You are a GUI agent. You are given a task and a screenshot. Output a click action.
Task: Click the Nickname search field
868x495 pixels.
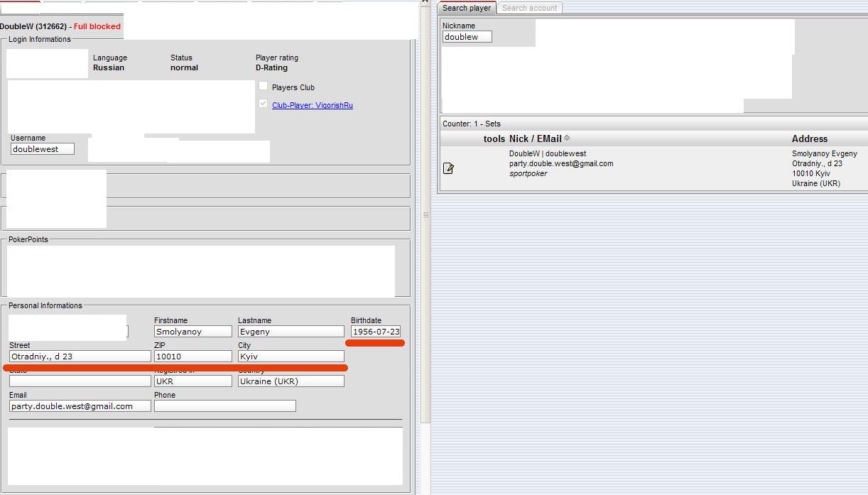[x=467, y=37]
